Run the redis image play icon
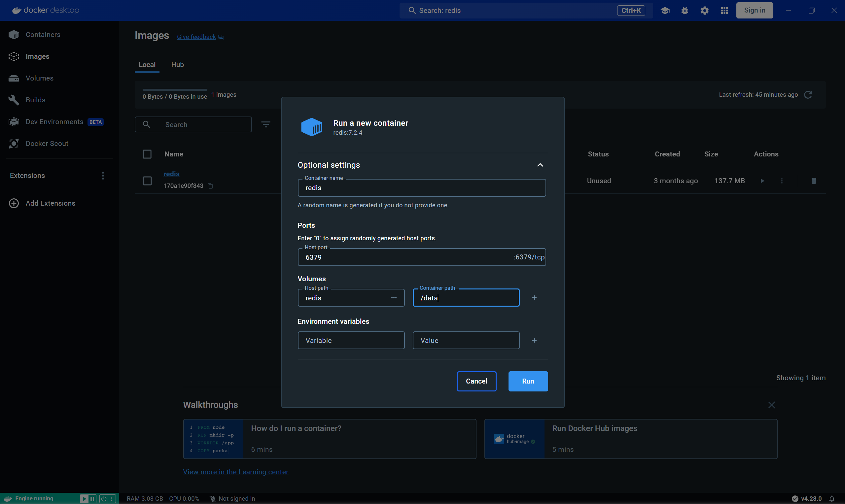845x504 pixels. 762,181
